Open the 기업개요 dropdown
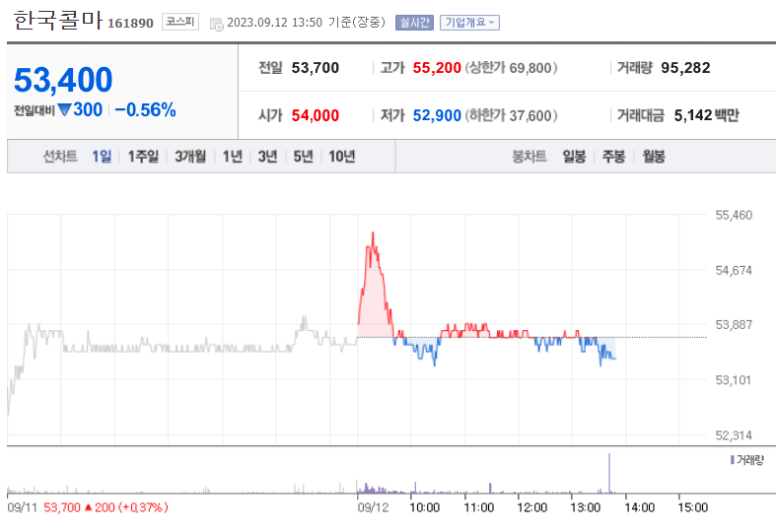The width and height of the screenshot is (776, 532). 469,23
